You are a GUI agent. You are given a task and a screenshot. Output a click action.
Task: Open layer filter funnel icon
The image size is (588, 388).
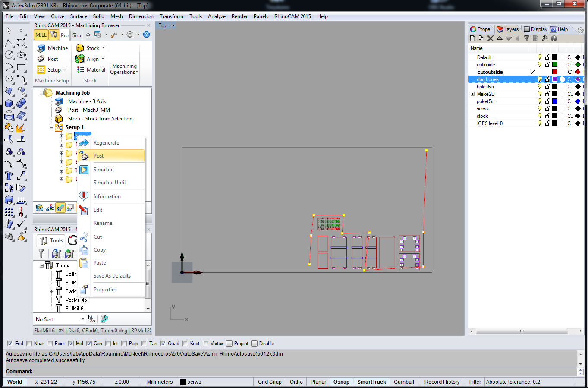coord(526,38)
